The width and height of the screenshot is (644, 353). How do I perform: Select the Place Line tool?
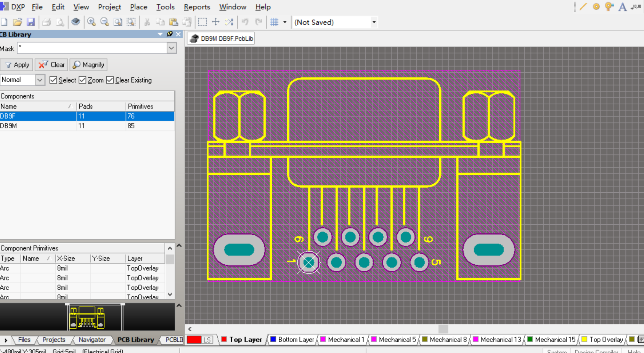point(583,7)
